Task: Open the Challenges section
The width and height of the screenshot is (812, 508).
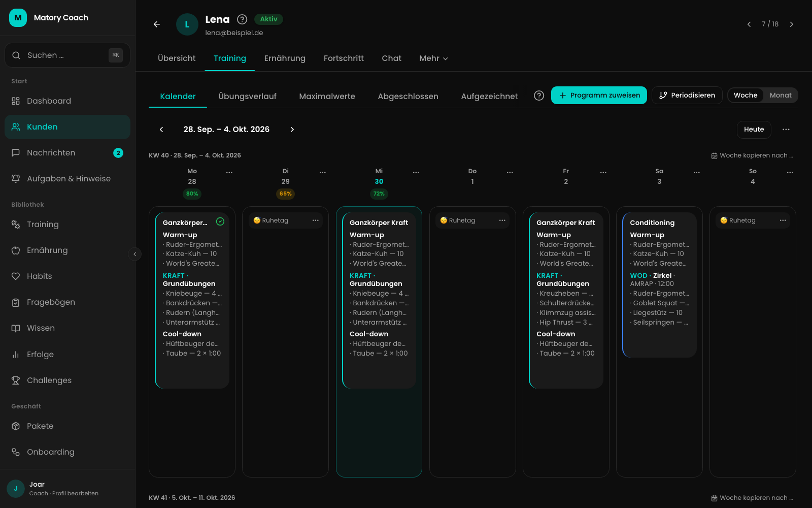Action: [67, 380]
